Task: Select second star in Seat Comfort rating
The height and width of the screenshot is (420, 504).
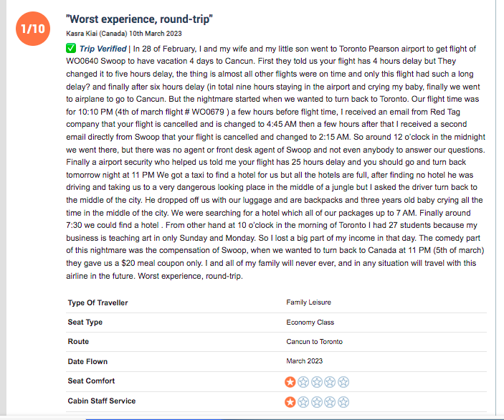Action: pos(303,382)
